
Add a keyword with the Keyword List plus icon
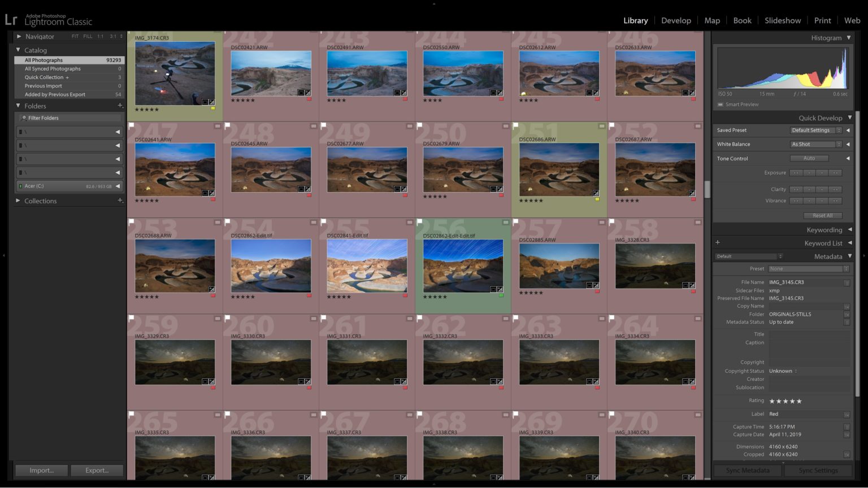point(718,242)
